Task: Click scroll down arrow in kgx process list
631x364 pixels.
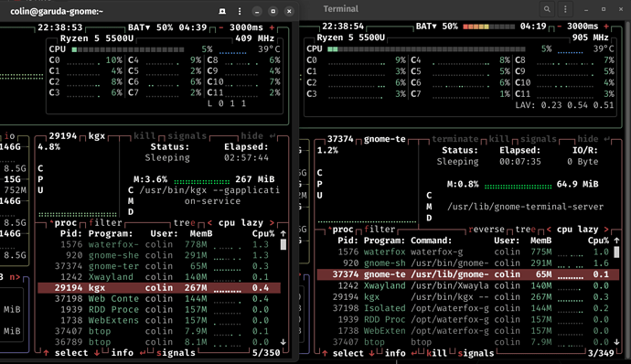Action: coord(283,342)
